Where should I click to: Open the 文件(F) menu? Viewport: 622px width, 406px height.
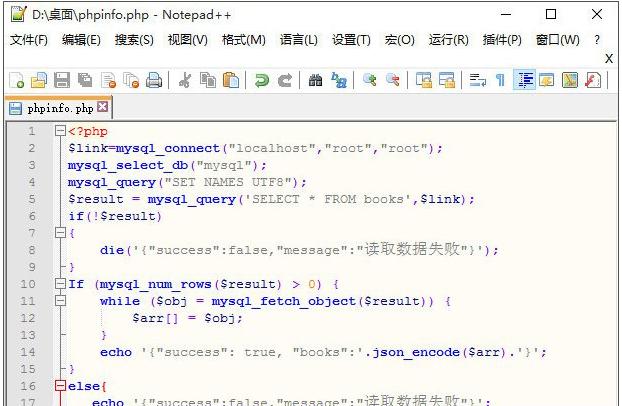pos(29,40)
